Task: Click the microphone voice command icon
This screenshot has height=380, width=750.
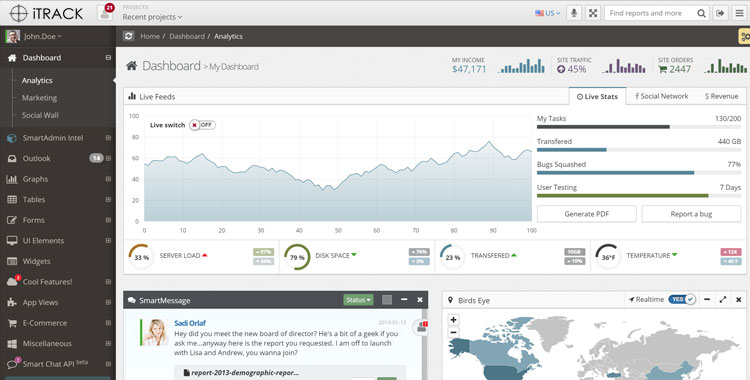Action: [574, 13]
